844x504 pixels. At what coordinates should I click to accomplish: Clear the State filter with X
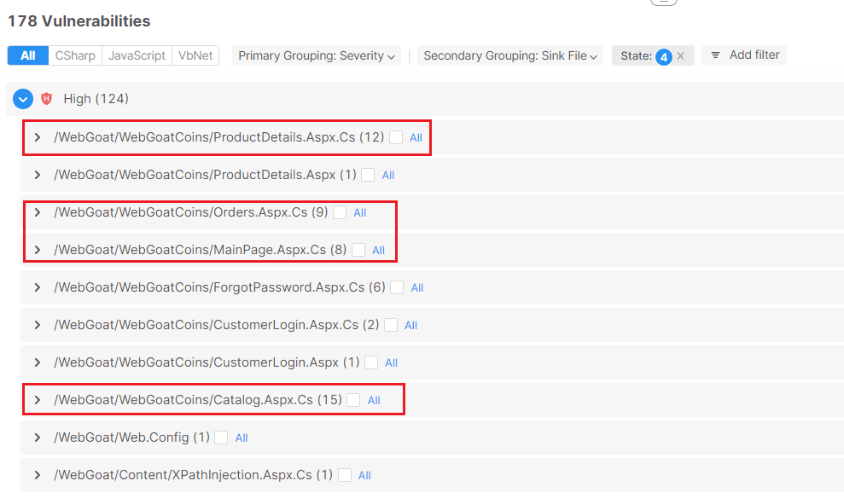pos(681,56)
